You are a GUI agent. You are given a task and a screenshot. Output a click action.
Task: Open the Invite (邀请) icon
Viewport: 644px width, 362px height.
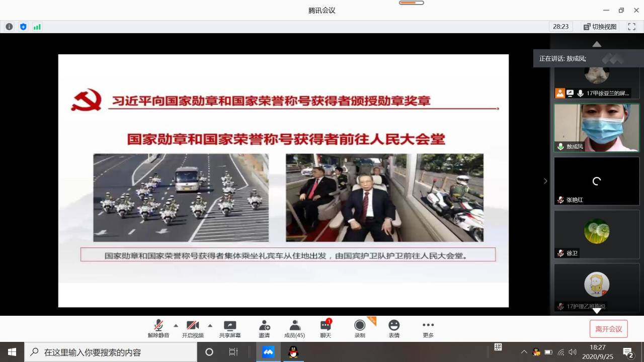[x=264, y=329]
